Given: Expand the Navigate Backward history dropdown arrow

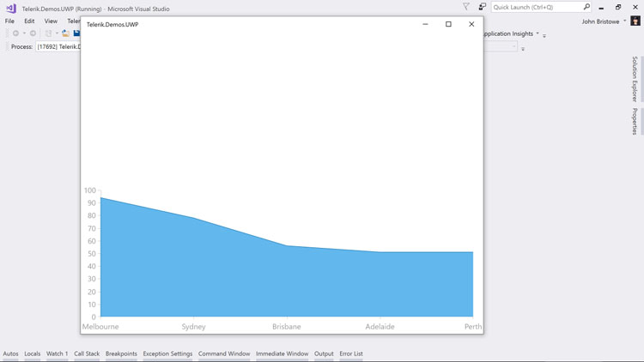Looking at the screenshot, I should point(24,33).
